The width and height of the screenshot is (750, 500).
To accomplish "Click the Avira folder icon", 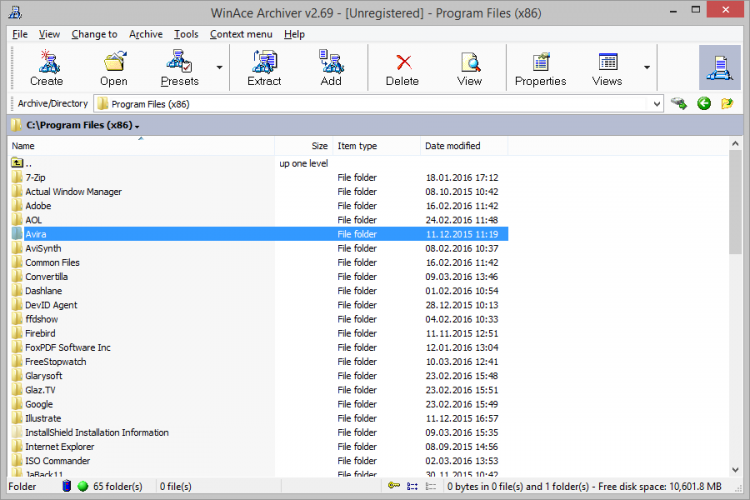I will click(17, 234).
